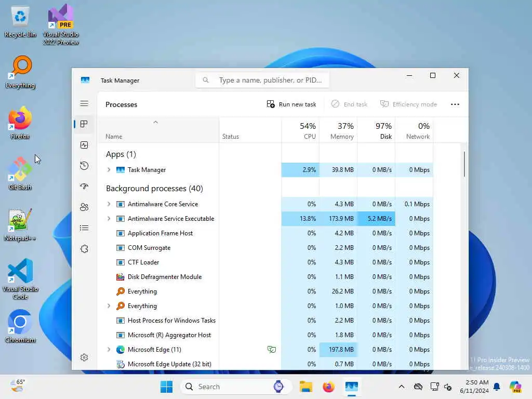The width and height of the screenshot is (532, 399).
Task: Select COM Surrogate process row
Action: coord(265,248)
